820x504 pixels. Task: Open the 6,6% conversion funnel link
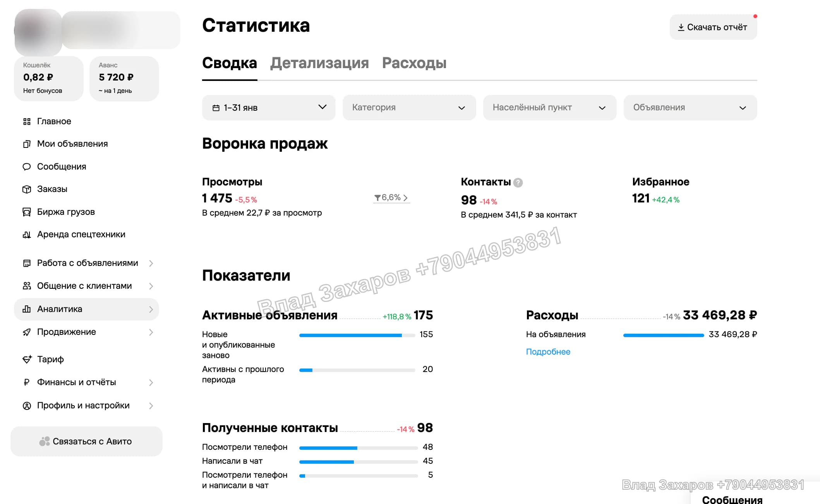[x=391, y=198]
